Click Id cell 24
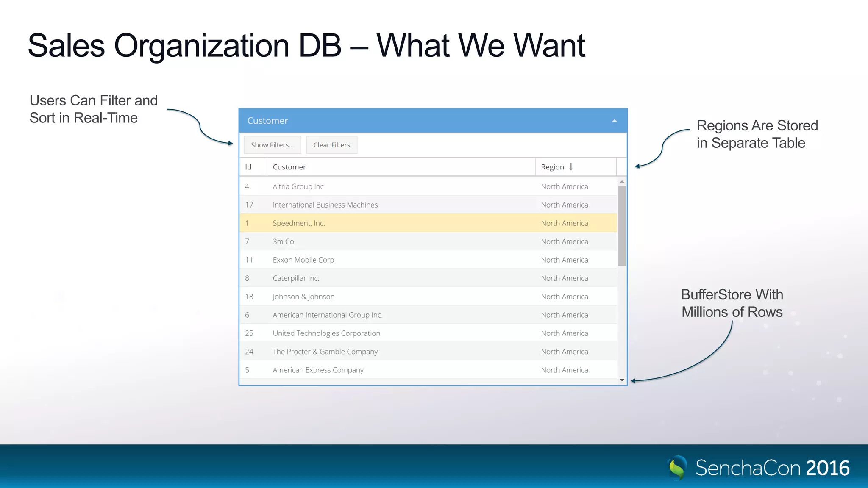Viewport: 868px width, 488px height. [253, 352]
